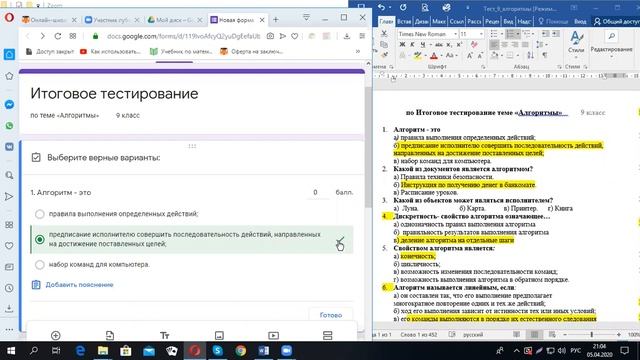This screenshot has height=360, width=640.
Task: Expand more bookmarks chevron in Opera
Action: pos(358,51)
